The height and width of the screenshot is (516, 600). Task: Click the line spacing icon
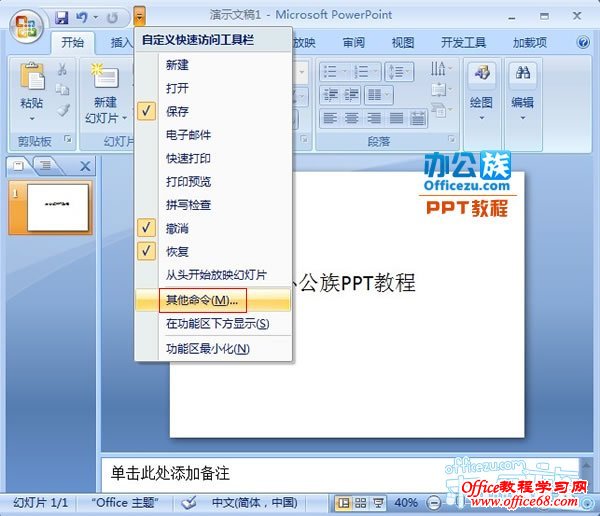(x=396, y=72)
